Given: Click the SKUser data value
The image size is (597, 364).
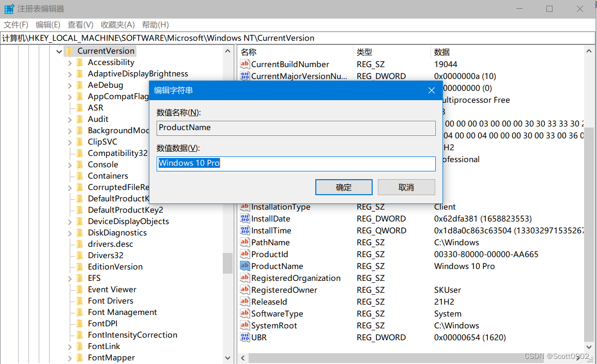Looking at the screenshot, I should 448,290.
